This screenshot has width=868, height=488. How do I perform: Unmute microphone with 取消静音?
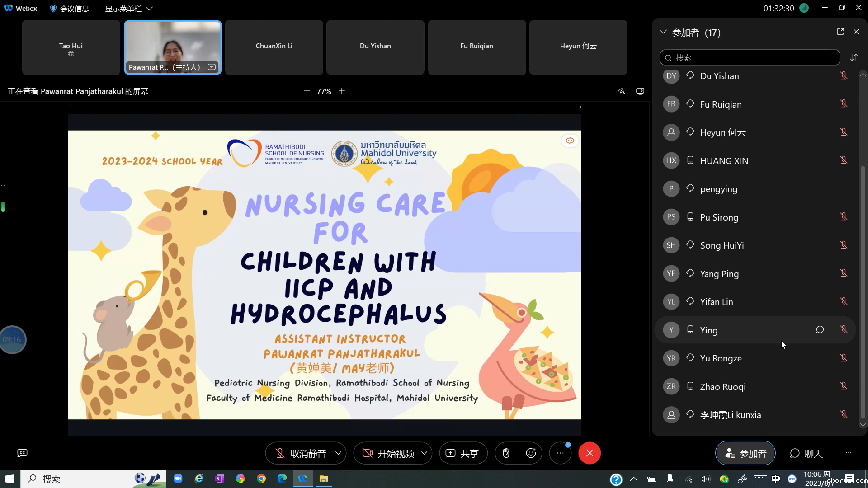point(301,453)
